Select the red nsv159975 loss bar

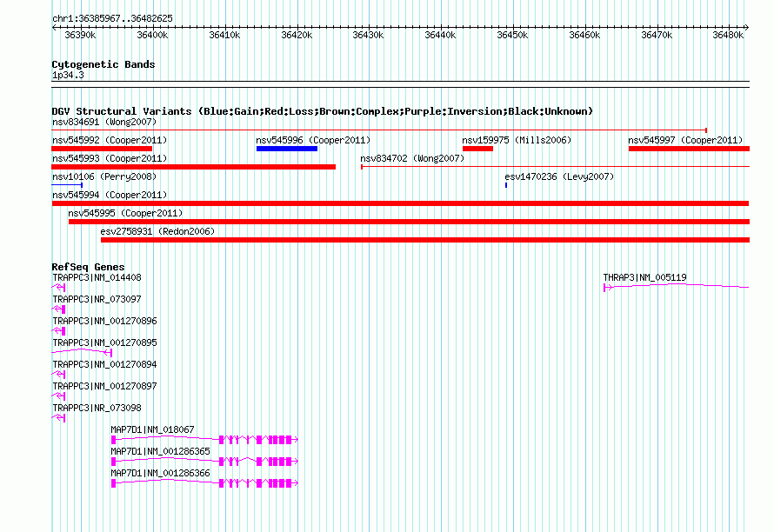477,149
